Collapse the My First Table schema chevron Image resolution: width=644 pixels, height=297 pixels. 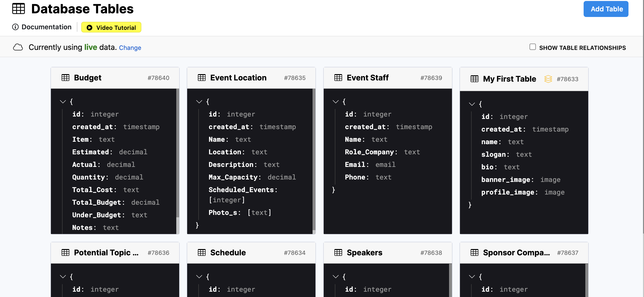pos(472,104)
